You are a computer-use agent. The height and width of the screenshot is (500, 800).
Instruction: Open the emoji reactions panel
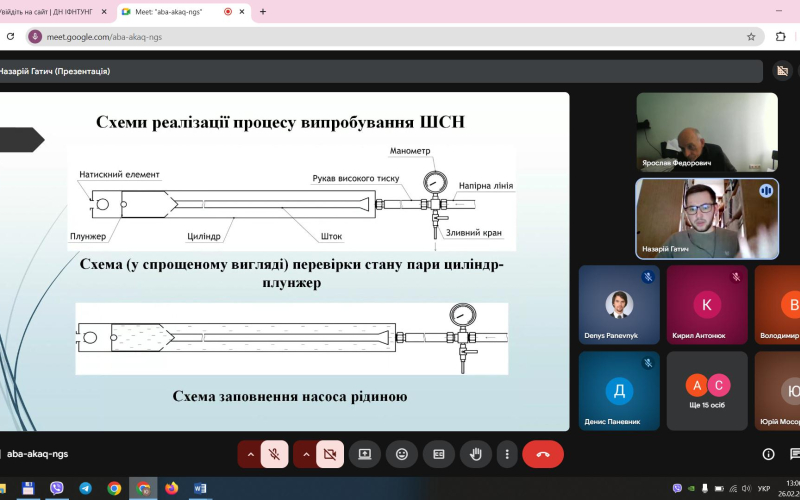402,454
